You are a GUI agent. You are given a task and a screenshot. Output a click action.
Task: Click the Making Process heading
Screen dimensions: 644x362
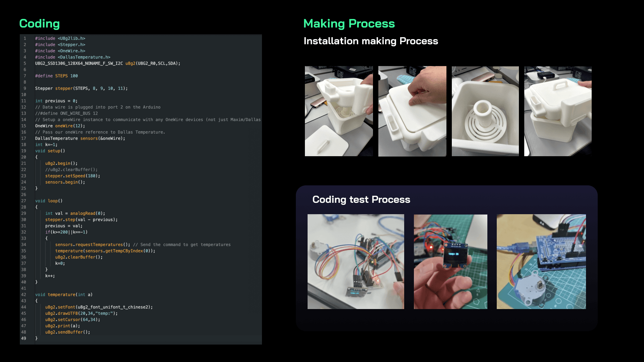tap(349, 23)
